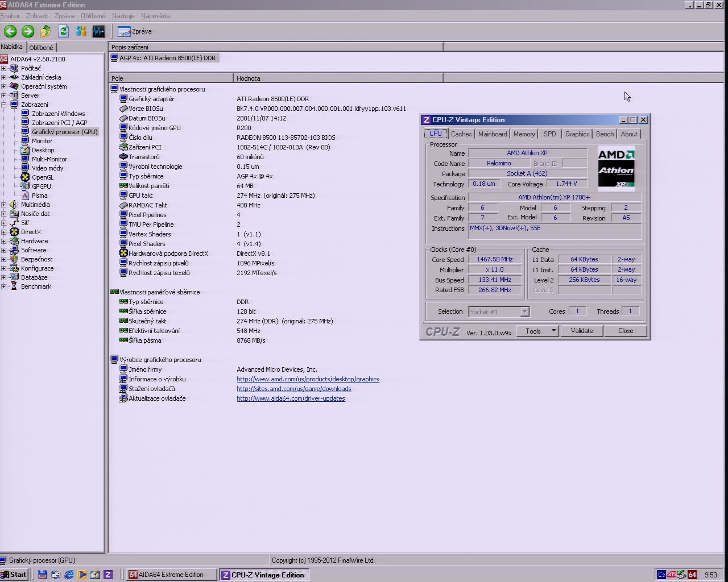Open the sites.amd.com game downloads link

pyautogui.click(x=294, y=389)
